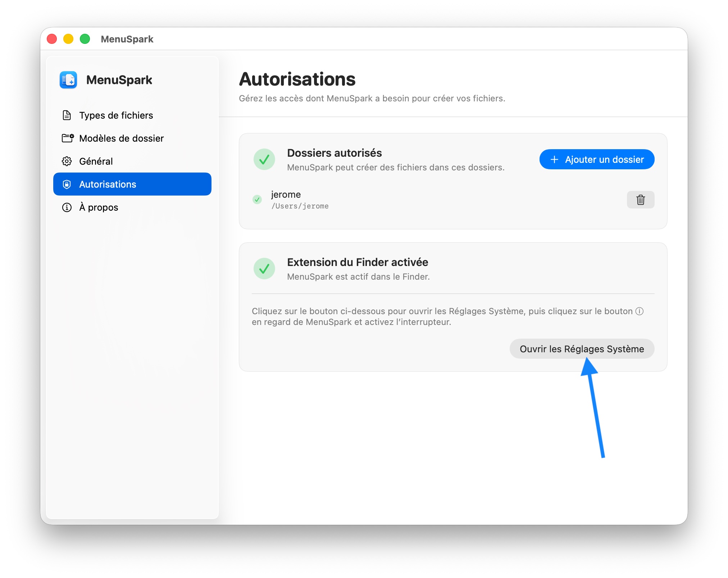This screenshot has height=578, width=728.
Task: Click the Modèles de dossier folder icon
Action: click(x=68, y=138)
